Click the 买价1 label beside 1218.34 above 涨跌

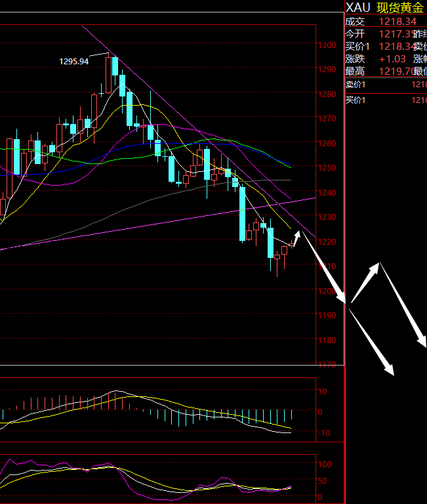tap(357, 47)
